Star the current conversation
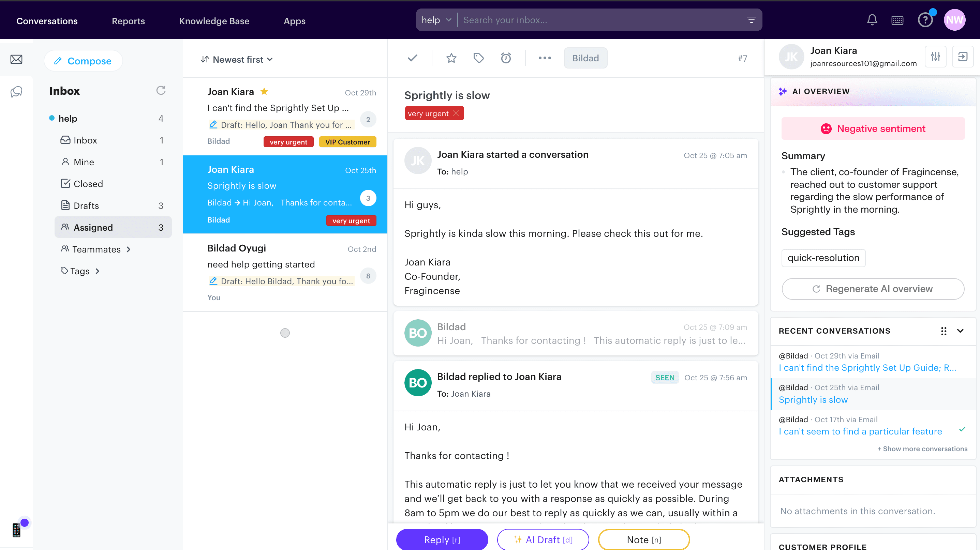Viewport: 980px width, 550px height. pyautogui.click(x=451, y=58)
